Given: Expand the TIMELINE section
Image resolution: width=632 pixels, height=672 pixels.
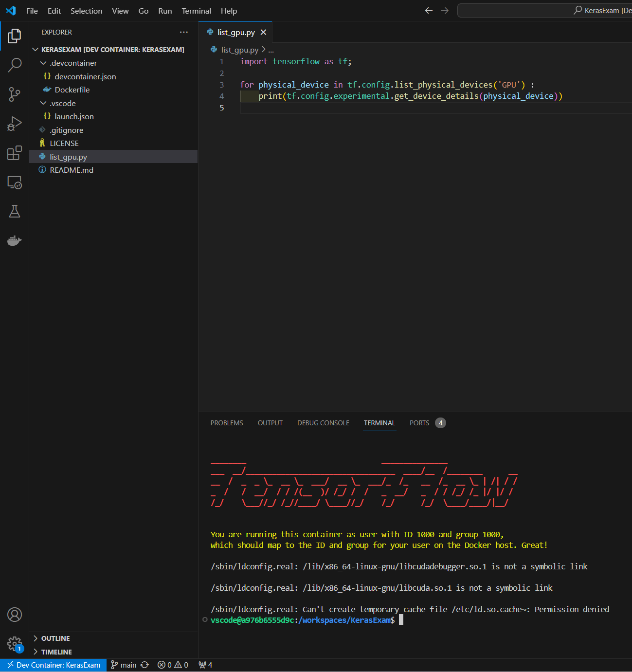Looking at the screenshot, I should pyautogui.click(x=56, y=652).
